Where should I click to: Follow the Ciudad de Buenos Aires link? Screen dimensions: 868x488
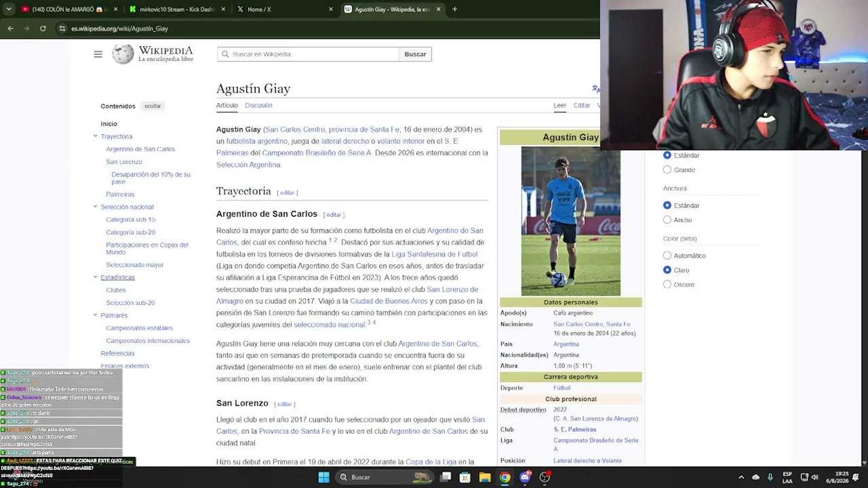pyautogui.click(x=389, y=301)
